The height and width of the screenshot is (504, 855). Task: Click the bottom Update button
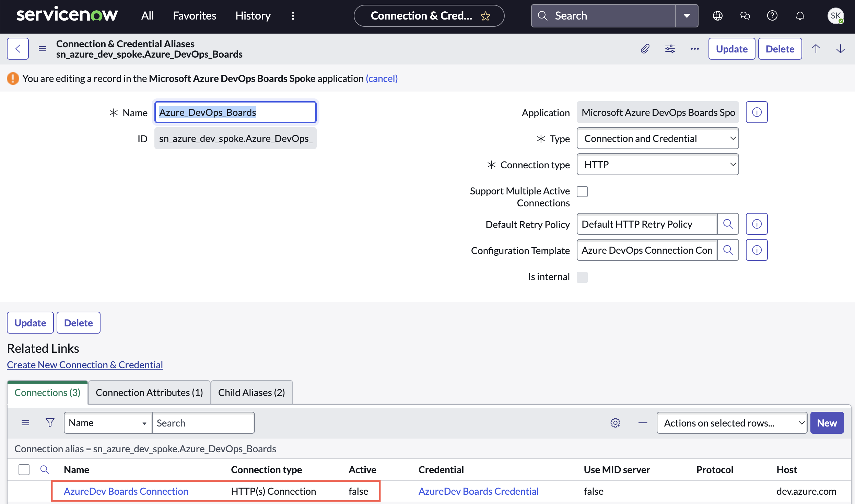(30, 323)
